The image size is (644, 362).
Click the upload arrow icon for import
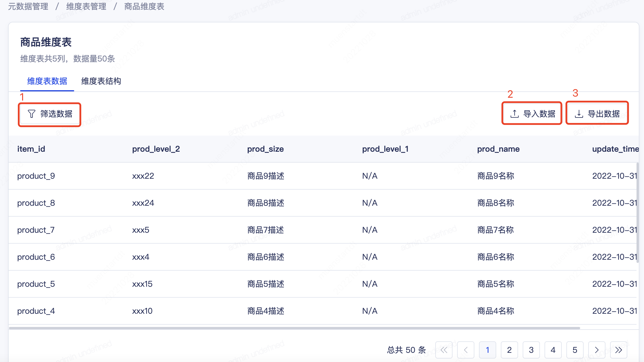click(x=514, y=114)
